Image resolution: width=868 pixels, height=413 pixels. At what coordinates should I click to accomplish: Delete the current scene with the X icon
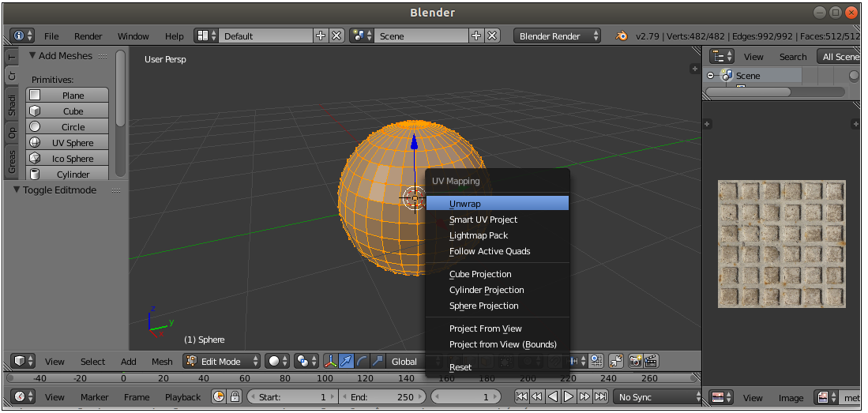pos(492,36)
